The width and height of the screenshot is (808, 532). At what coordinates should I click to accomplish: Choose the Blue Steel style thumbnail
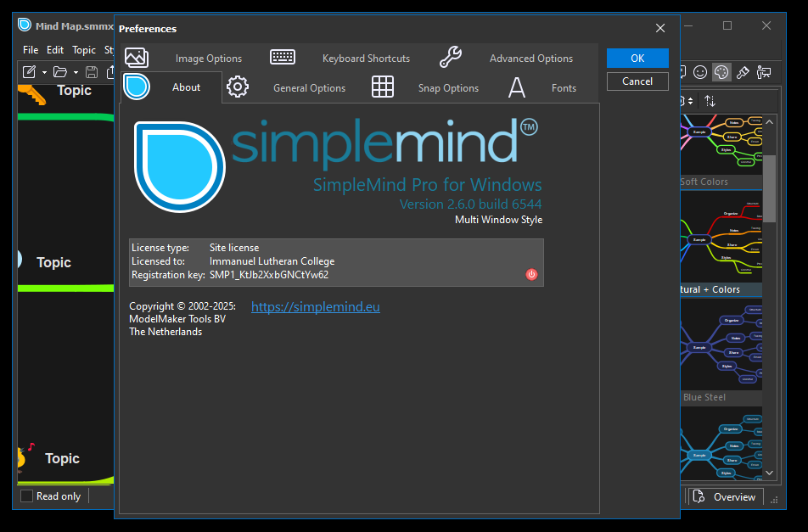pos(721,344)
